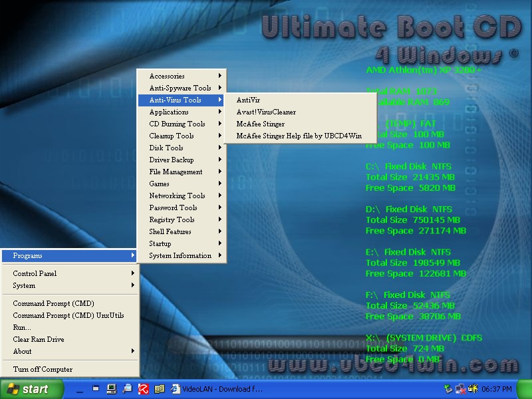Choose Avast! VirusCleaner from the submenu
The width and height of the screenshot is (532, 399).
(x=266, y=112)
